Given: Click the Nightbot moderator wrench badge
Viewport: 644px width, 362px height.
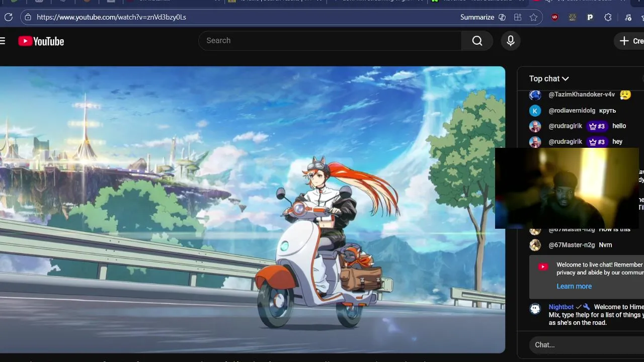Looking at the screenshot, I should 587,307.
